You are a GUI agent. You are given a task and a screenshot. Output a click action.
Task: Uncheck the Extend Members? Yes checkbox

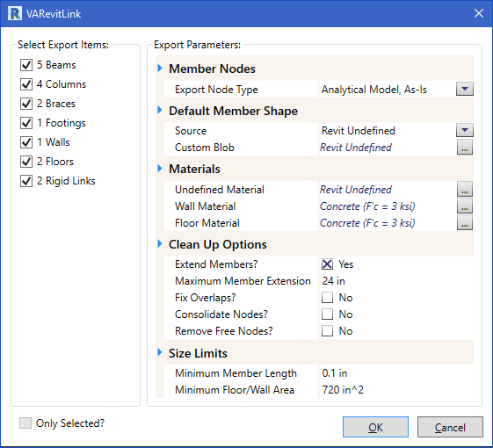327,264
